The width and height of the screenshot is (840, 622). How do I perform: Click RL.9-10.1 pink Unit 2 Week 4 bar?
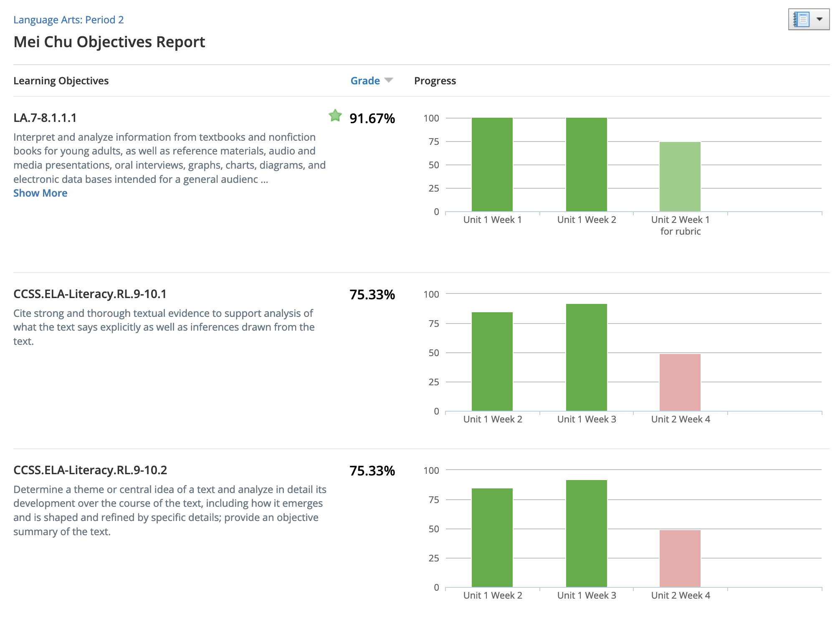[680, 382]
